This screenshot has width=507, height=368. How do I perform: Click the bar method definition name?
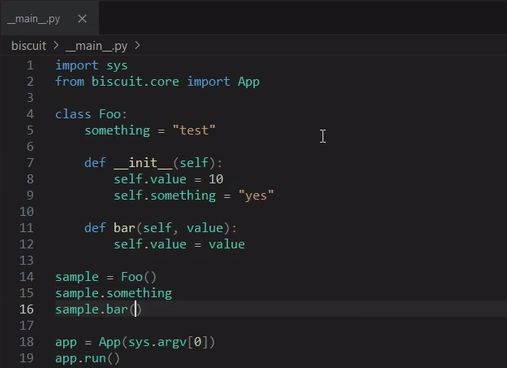point(124,228)
